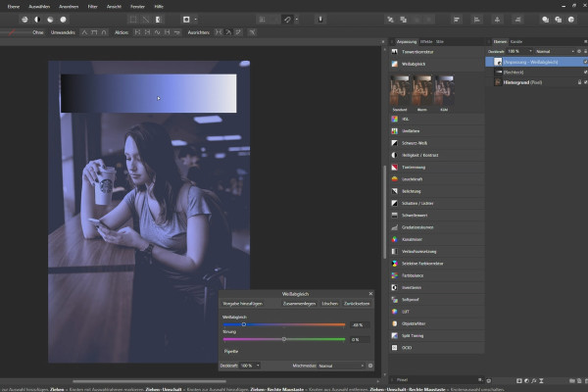Click the auto contrast half-circle icon
The width and height of the screenshot is (588, 392).
coord(37,20)
